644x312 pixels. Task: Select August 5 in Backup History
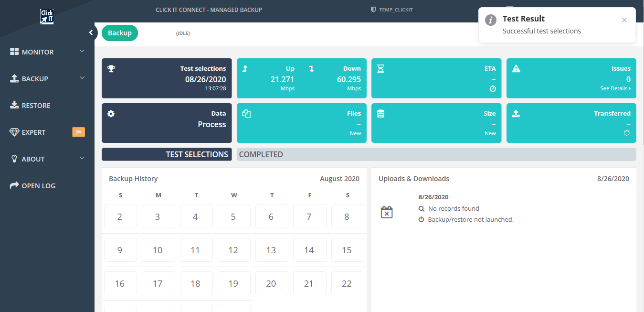(233, 216)
